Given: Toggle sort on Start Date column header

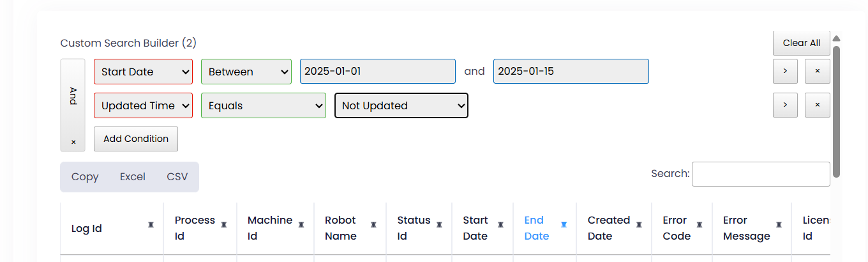Looking at the screenshot, I should point(500,225).
